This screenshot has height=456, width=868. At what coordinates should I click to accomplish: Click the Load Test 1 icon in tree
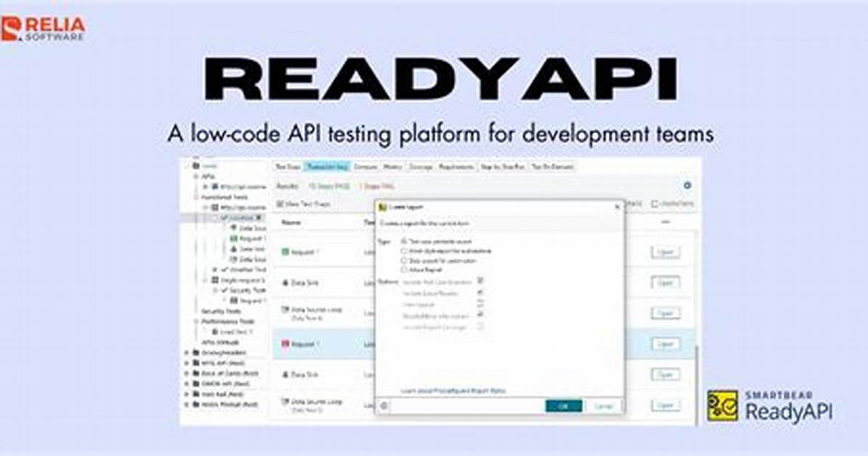pos(216,332)
